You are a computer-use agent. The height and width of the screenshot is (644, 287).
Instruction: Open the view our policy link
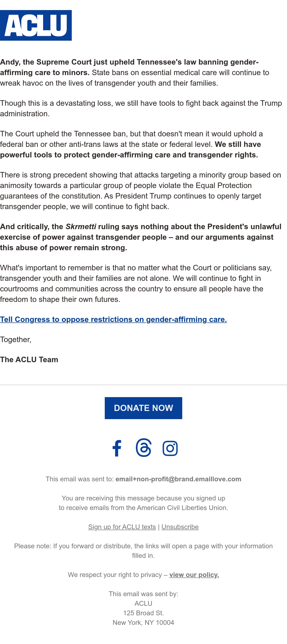pos(194,574)
